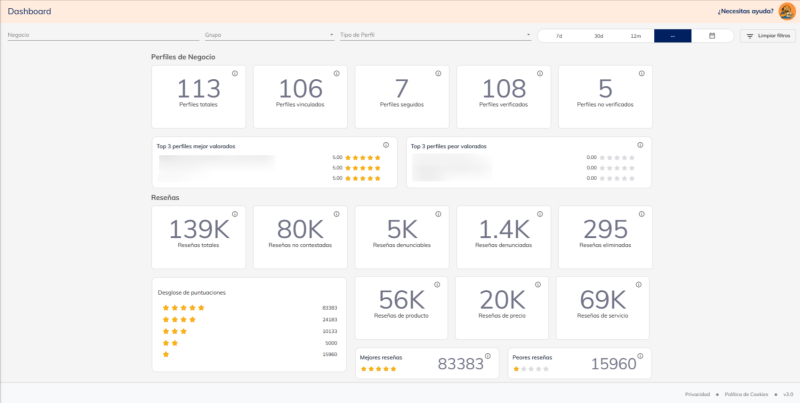Open the Tipo de Perfil dropdown

[434, 35]
